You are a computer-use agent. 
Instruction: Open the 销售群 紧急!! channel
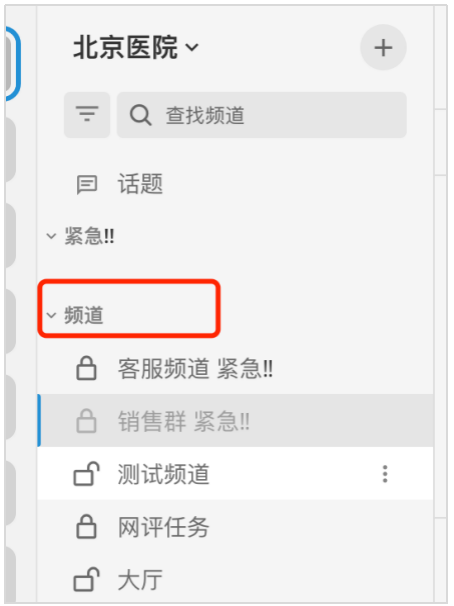pyautogui.click(x=235, y=420)
